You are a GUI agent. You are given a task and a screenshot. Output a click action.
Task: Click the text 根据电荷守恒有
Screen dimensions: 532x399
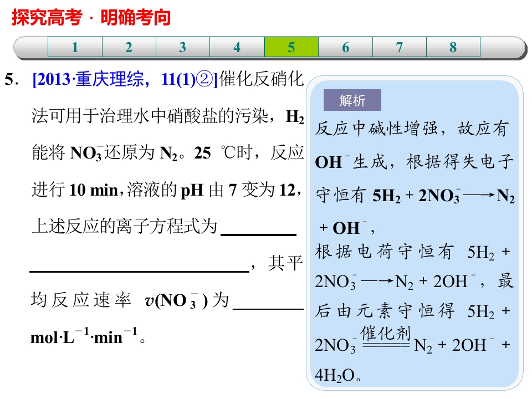[384, 252]
